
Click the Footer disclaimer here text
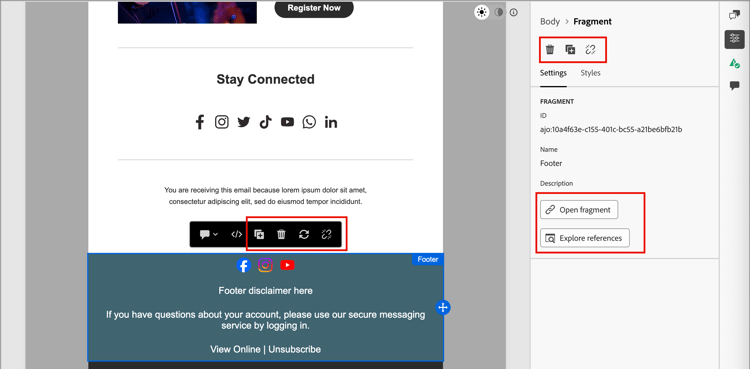[265, 291]
